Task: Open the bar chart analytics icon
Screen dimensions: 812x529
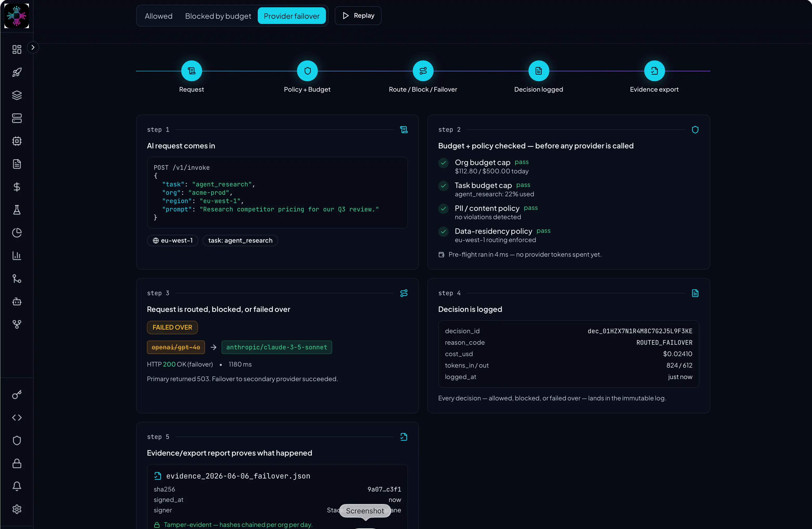Action: pyautogui.click(x=17, y=255)
